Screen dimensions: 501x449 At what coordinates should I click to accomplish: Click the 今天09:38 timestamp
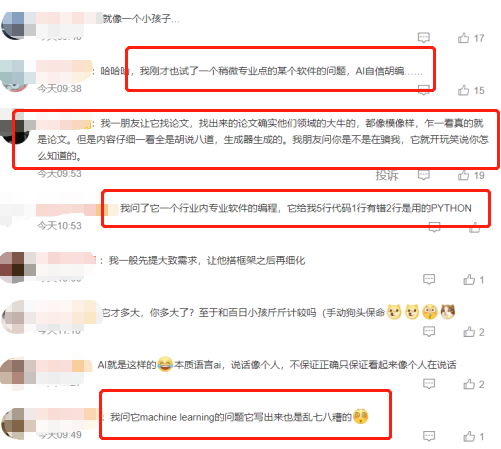(59, 88)
